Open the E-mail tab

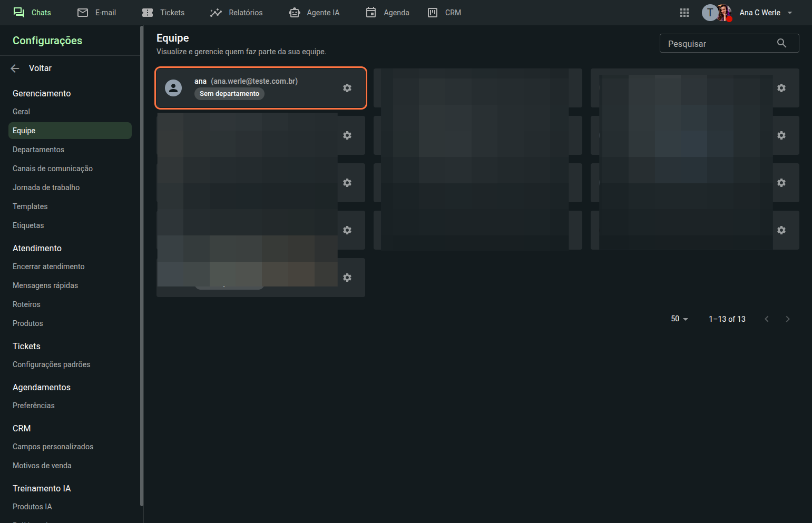point(97,13)
